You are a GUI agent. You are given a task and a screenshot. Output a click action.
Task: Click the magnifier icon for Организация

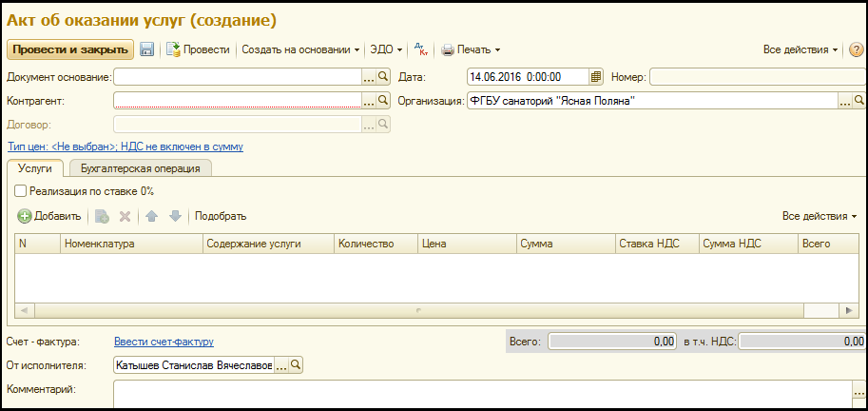(859, 100)
